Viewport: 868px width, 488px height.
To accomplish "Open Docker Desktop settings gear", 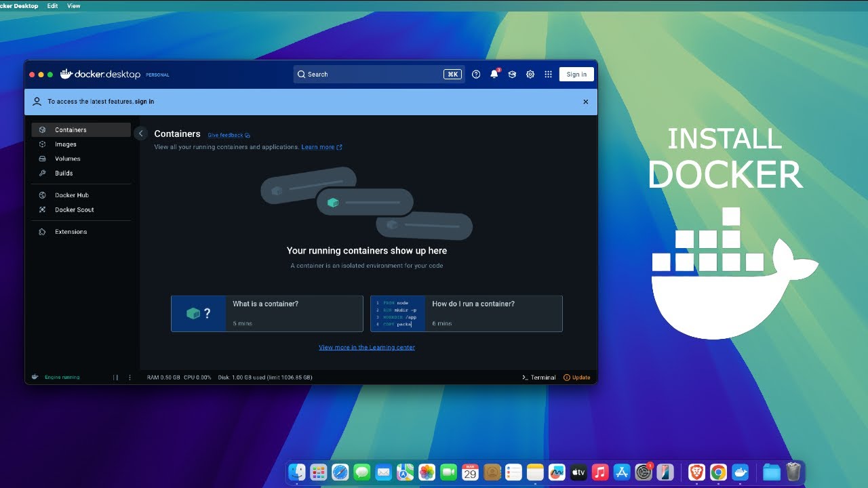I will 530,75.
